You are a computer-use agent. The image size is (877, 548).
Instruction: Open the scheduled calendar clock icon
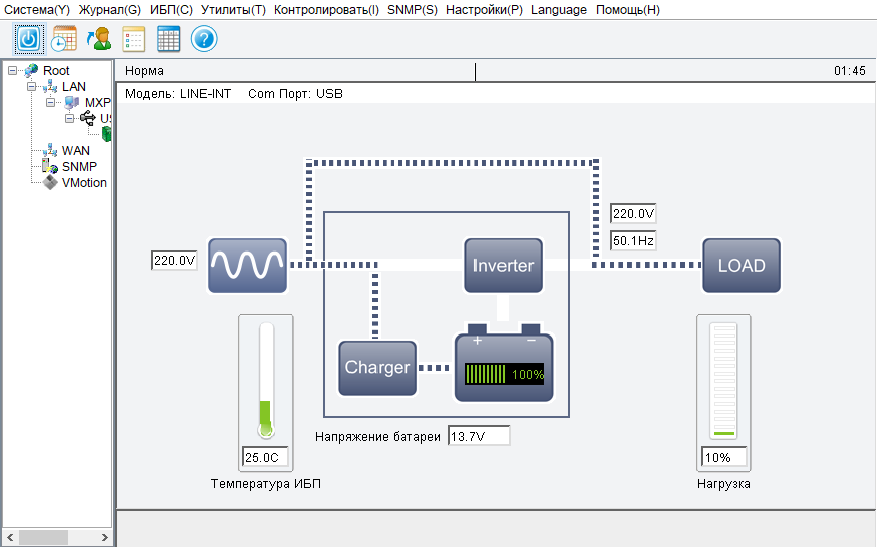pos(64,39)
